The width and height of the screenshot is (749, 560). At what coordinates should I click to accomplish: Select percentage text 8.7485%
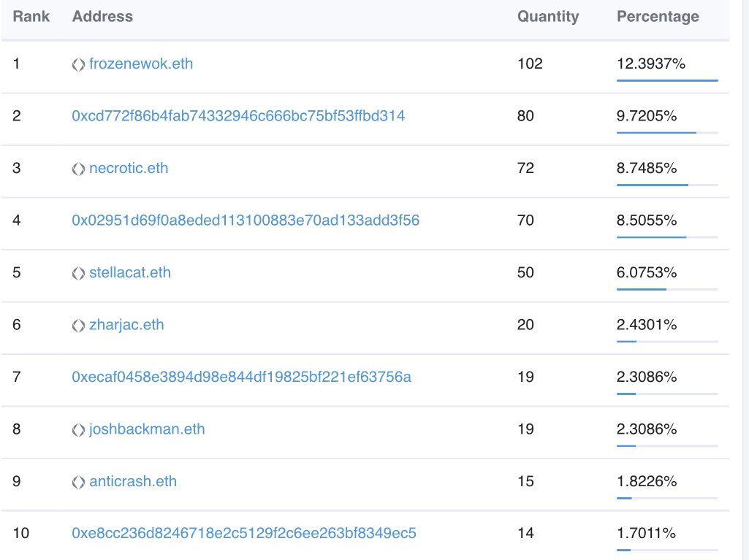tap(647, 168)
